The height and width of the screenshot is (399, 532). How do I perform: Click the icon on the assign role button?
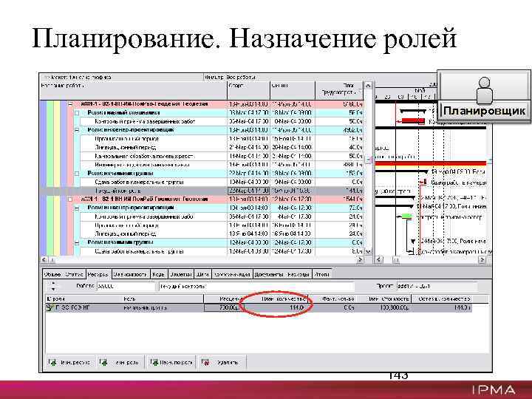103,362
